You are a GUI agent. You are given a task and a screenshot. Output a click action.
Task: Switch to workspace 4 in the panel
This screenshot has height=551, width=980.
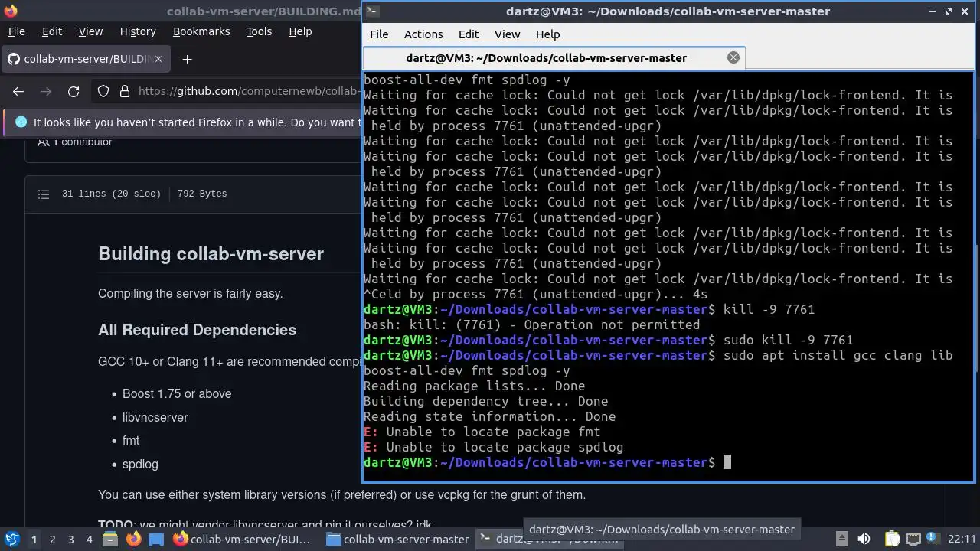tap(89, 540)
